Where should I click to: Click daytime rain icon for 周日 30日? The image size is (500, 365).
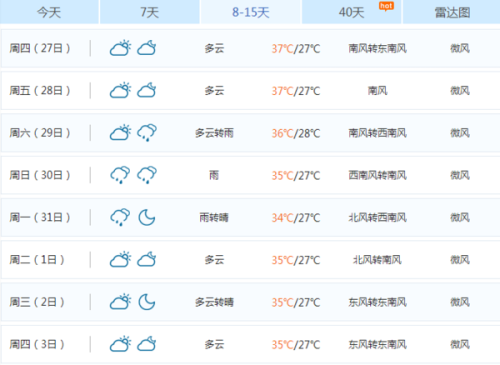click(120, 175)
